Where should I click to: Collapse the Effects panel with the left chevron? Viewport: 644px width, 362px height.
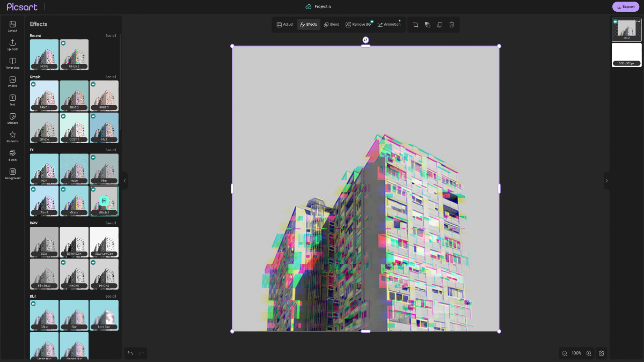125,181
